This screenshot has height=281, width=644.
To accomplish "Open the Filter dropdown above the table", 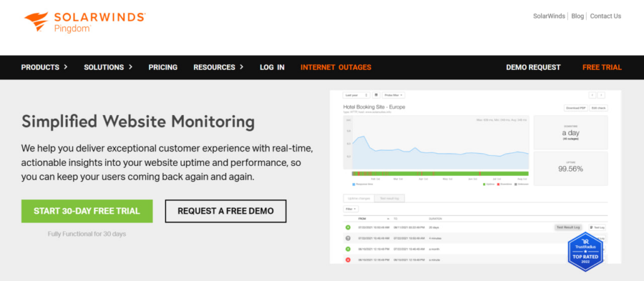I will [x=351, y=209].
